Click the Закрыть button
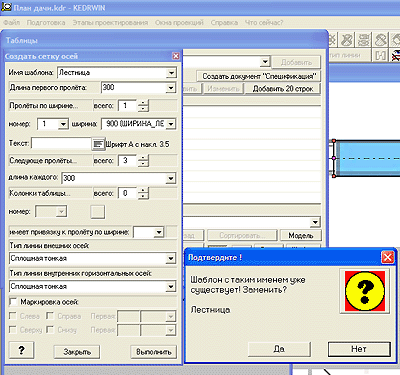This screenshot has width=400, height=375. pyautogui.click(x=77, y=352)
